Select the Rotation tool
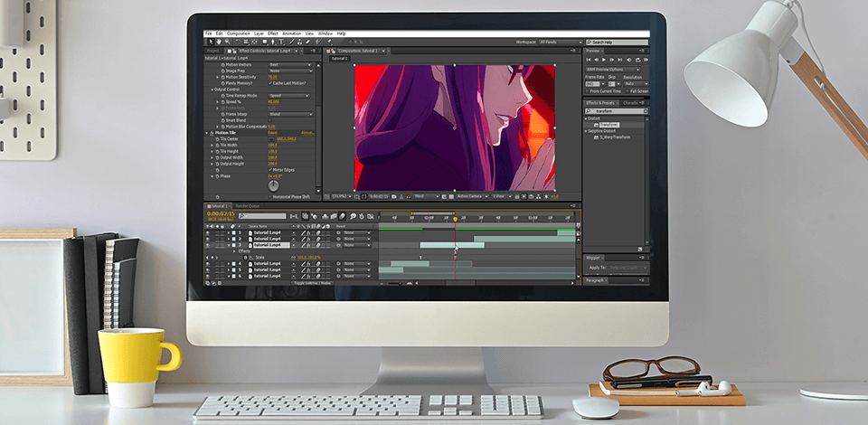This screenshot has height=425, width=868. [238, 42]
